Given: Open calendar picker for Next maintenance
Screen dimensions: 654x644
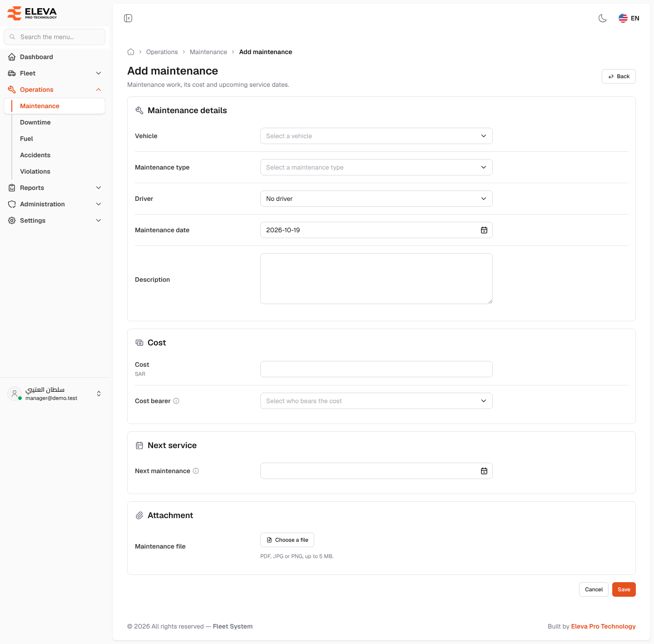Looking at the screenshot, I should [484, 471].
